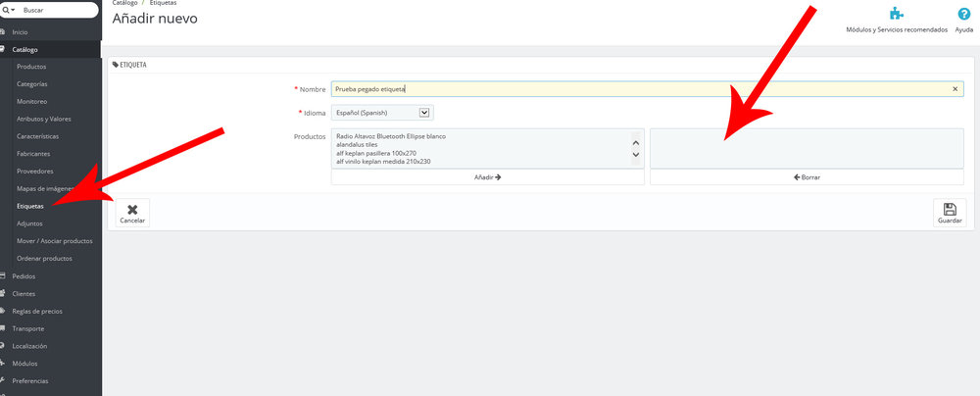This screenshot has height=396, width=980.
Task: Open Módulos y Servicios recomendados puzzle icon
Action: (896, 15)
